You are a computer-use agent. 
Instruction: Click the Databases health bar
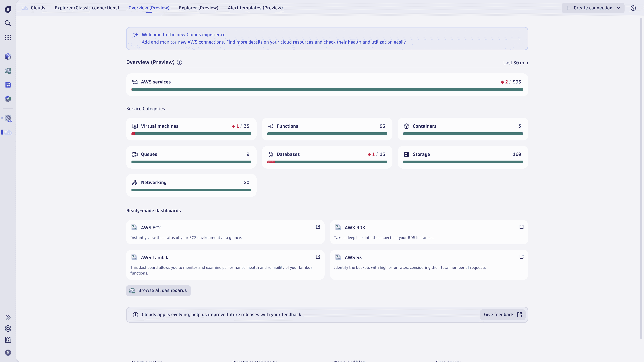coord(327,162)
